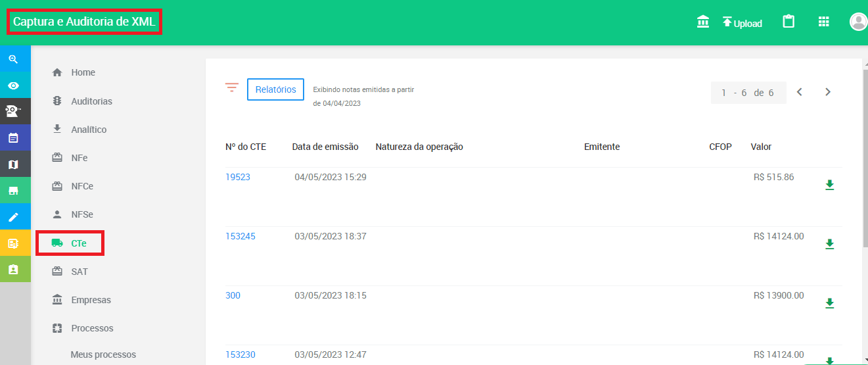Click the eye icon in left strip
868x365 pixels.
point(12,85)
